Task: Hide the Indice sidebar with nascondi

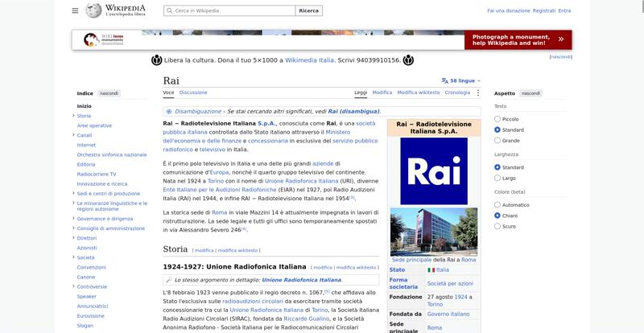Action: point(109,93)
